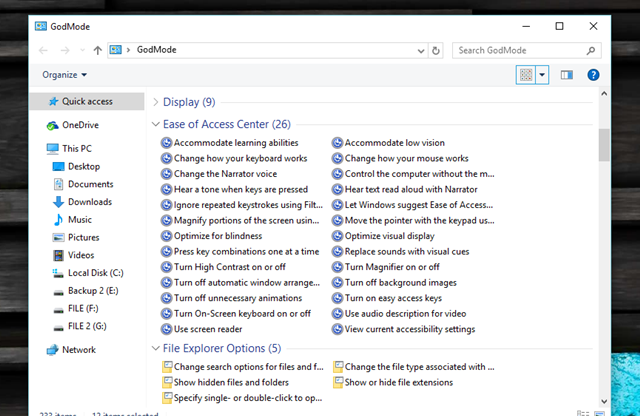This screenshot has width=640, height=416.
Task: Open the view options dropdown arrow
Action: pos(543,75)
